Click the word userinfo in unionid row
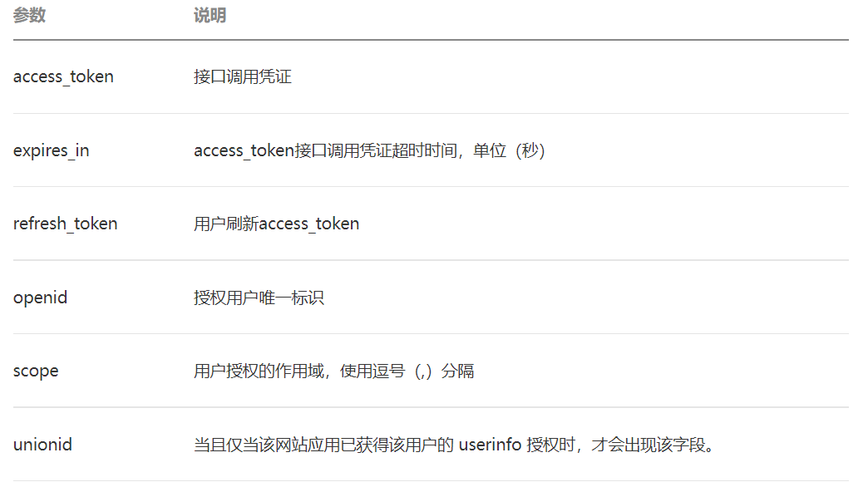The image size is (868, 487). click(x=491, y=445)
